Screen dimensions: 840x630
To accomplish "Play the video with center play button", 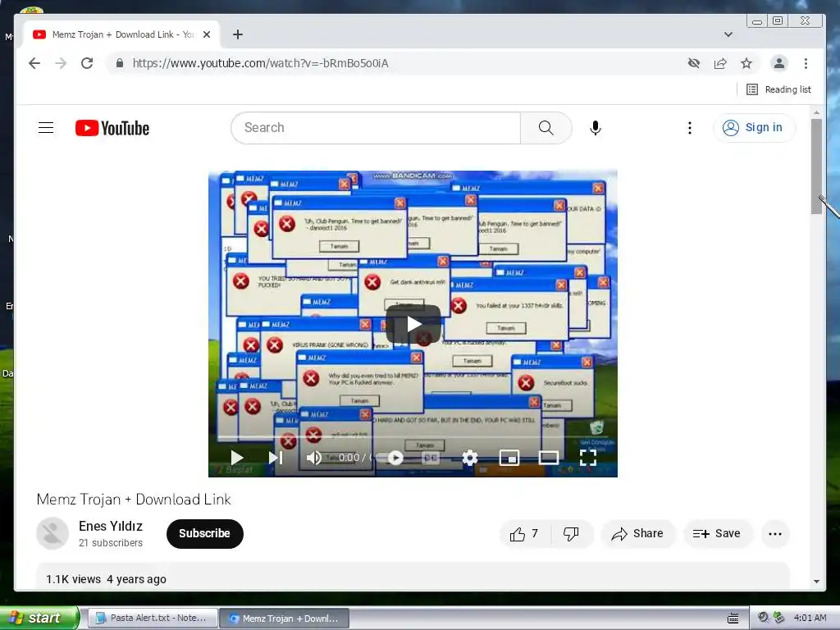I will (413, 324).
